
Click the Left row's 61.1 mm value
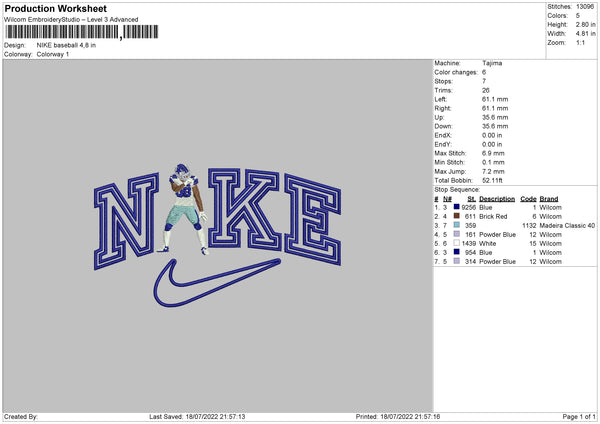coord(495,99)
